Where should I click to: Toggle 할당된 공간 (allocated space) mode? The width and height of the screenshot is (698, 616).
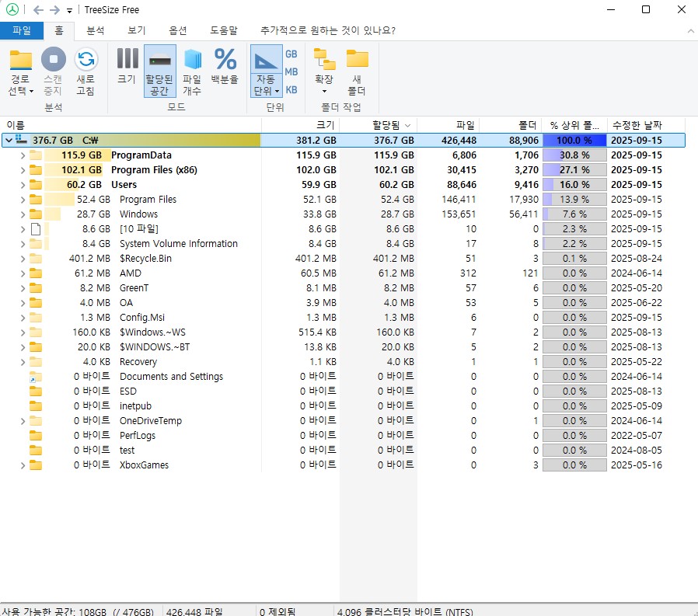point(160,71)
